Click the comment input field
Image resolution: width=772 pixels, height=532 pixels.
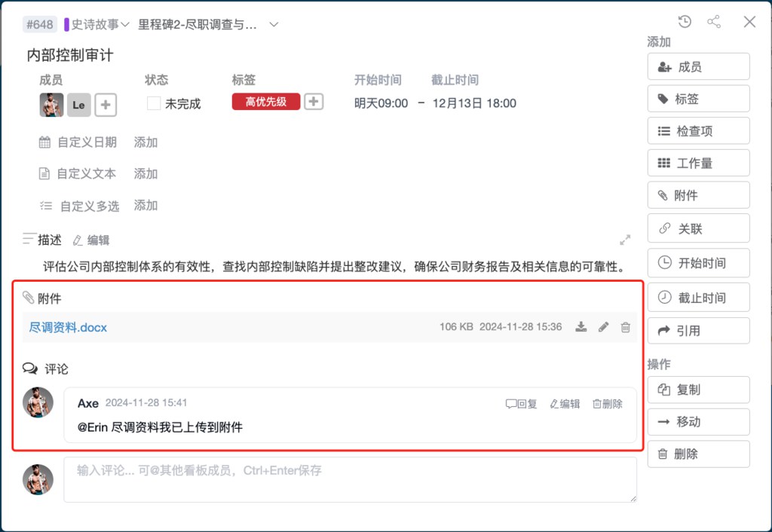(x=350, y=479)
